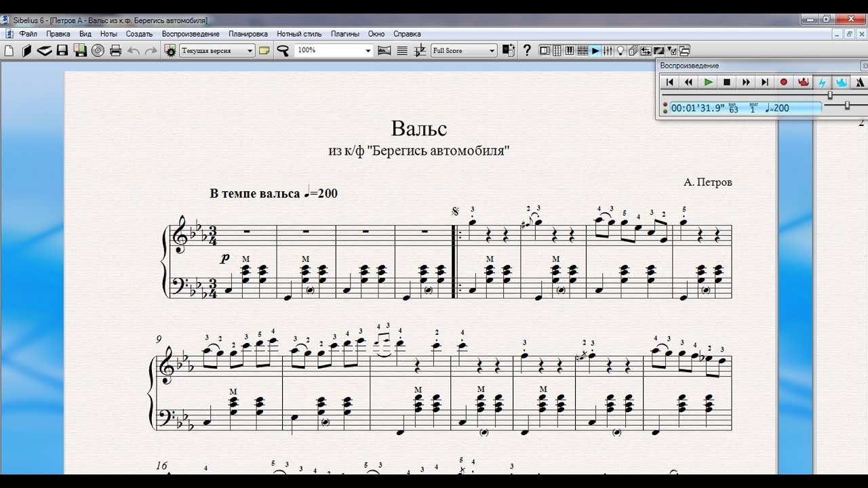Toggle transposing score flat-sign icon

(x=420, y=50)
